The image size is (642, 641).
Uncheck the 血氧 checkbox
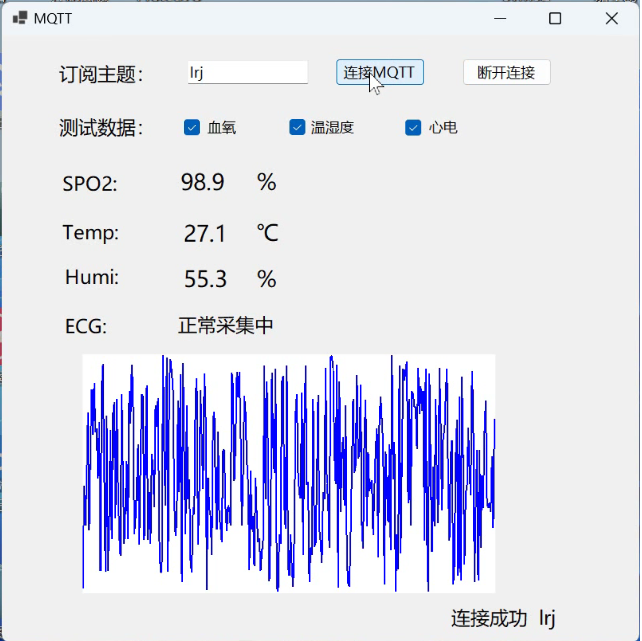pos(192,127)
